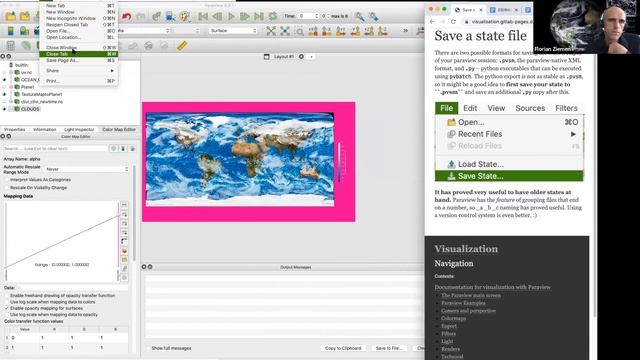Open Automatic Rescale Range Mode Never dropdown

click(87, 169)
